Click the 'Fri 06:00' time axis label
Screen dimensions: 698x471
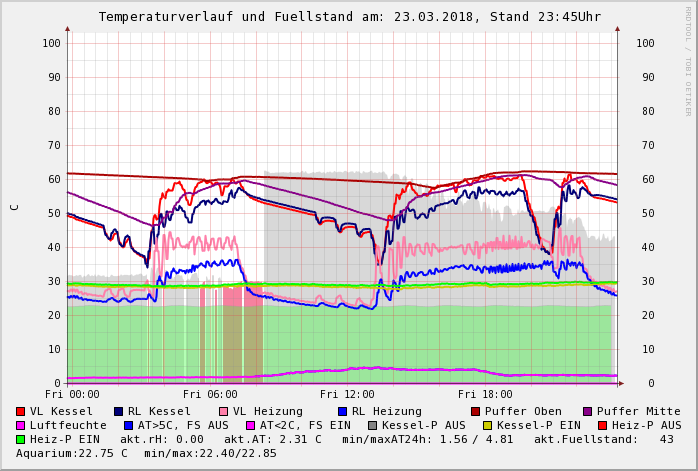[x=204, y=394]
